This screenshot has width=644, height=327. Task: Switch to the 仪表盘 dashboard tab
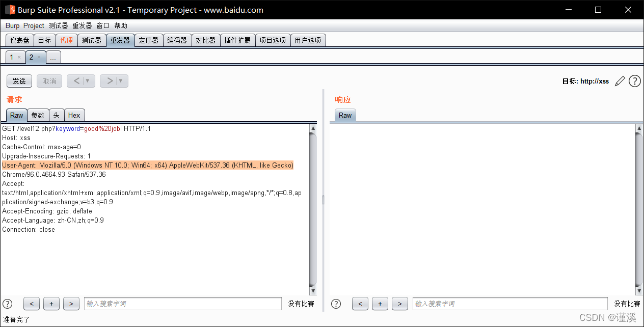pyautogui.click(x=20, y=40)
